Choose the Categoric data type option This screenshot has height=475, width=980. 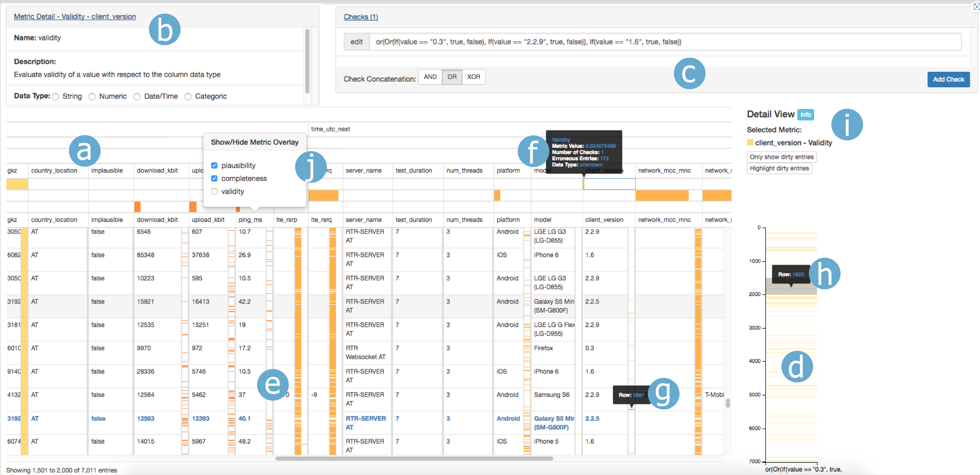click(x=188, y=97)
